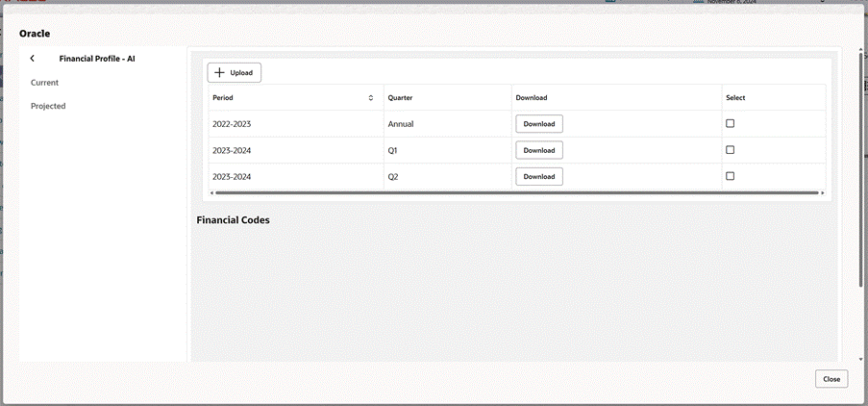Viewport: 868px width, 406px height.
Task: Go back using the left chevron icon
Action: point(32,58)
